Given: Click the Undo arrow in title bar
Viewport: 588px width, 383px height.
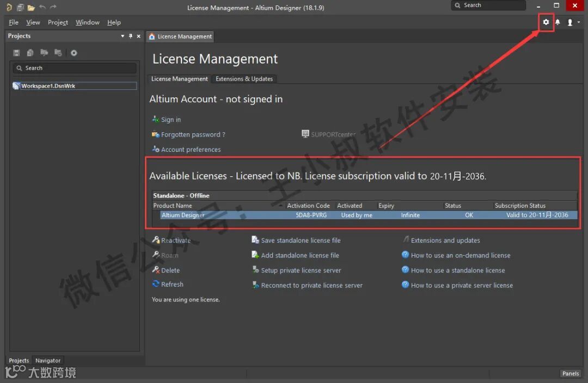Looking at the screenshot, I should tap(42, 7).
